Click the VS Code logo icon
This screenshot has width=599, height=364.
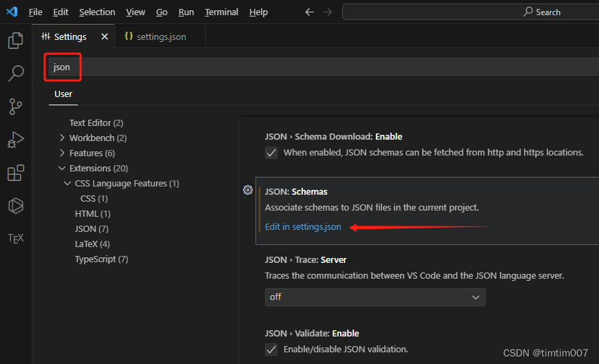[12, 12]
